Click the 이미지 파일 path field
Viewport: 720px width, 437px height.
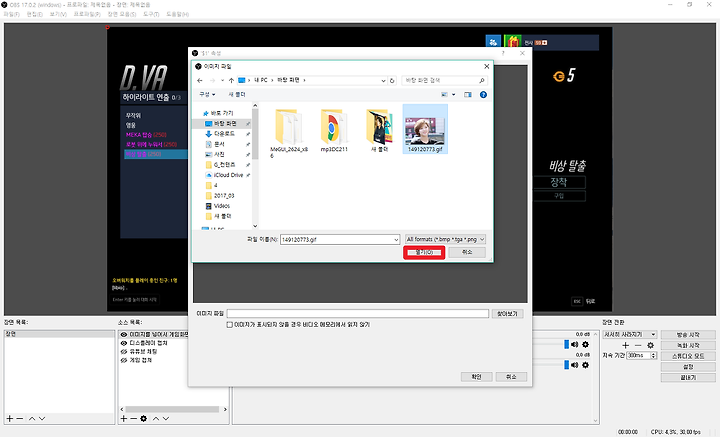click(358, 314)
